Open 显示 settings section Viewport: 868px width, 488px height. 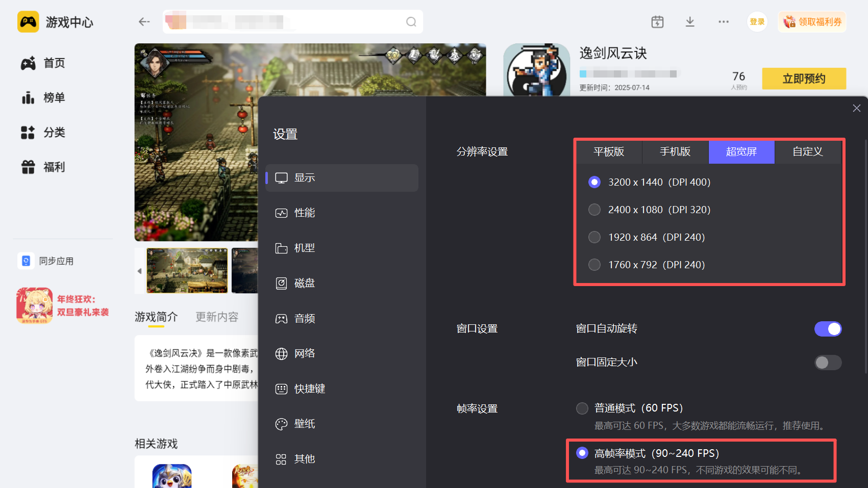[342, 178]
